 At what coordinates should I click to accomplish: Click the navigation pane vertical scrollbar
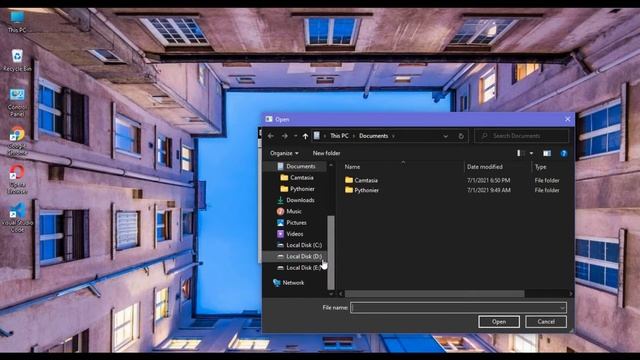point(331,252)
